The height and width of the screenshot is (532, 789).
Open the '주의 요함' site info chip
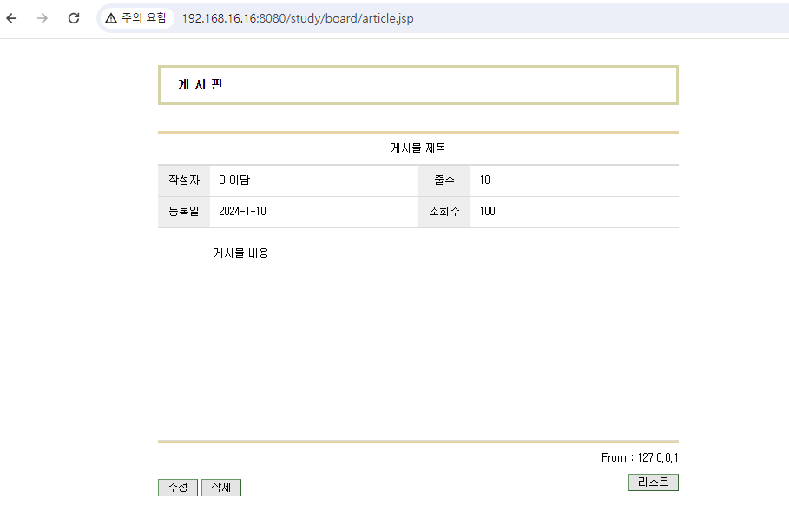tap(136, 18)
